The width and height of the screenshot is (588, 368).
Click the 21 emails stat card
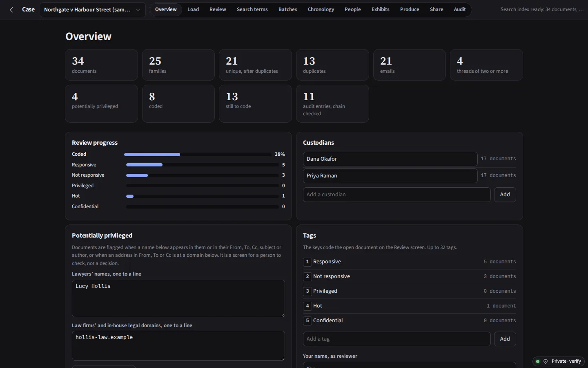pyautogui.click(x=410, y=65)
